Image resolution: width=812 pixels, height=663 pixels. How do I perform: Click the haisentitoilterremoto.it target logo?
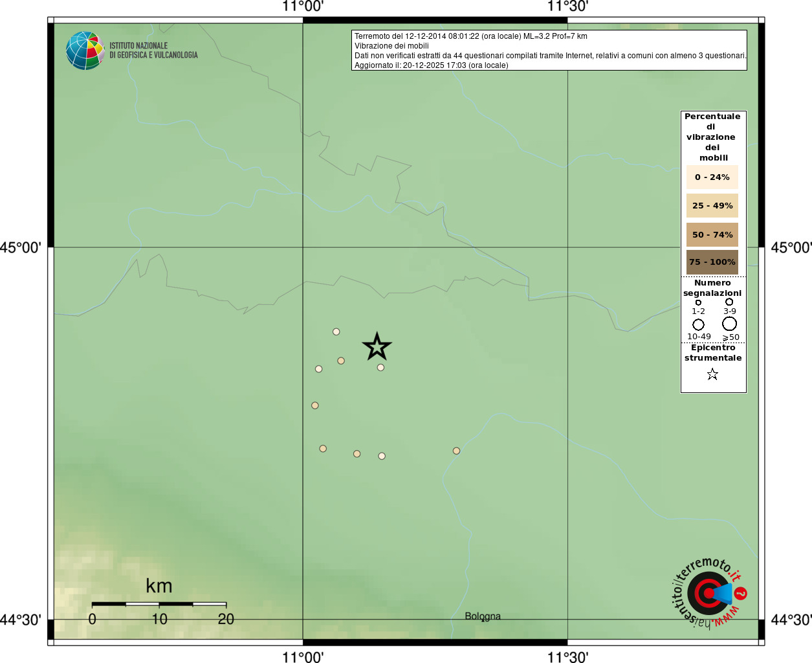point(709,594)
